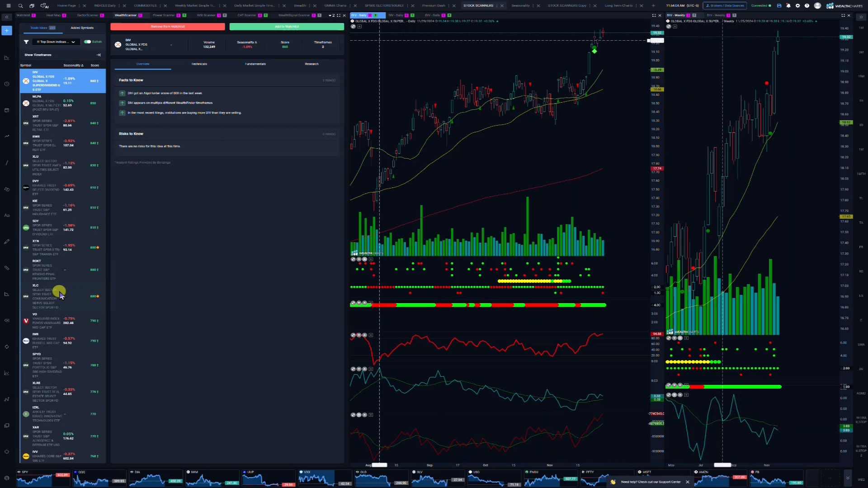Open Long Term Charts tab options dots
Image resolution: width=868 pixels, height=488 pixels.
pyautogui.click(x=636, y=6)
